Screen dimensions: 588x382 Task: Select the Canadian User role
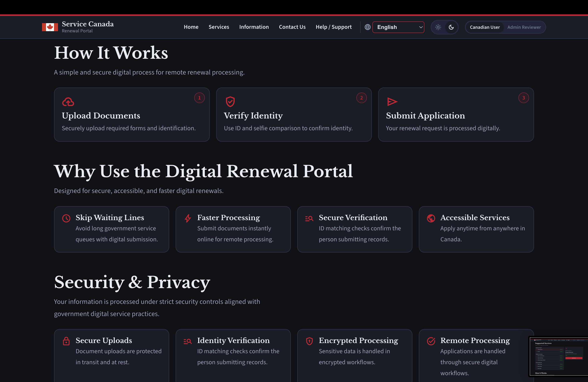pyautogui.click(x=484, y=27)
